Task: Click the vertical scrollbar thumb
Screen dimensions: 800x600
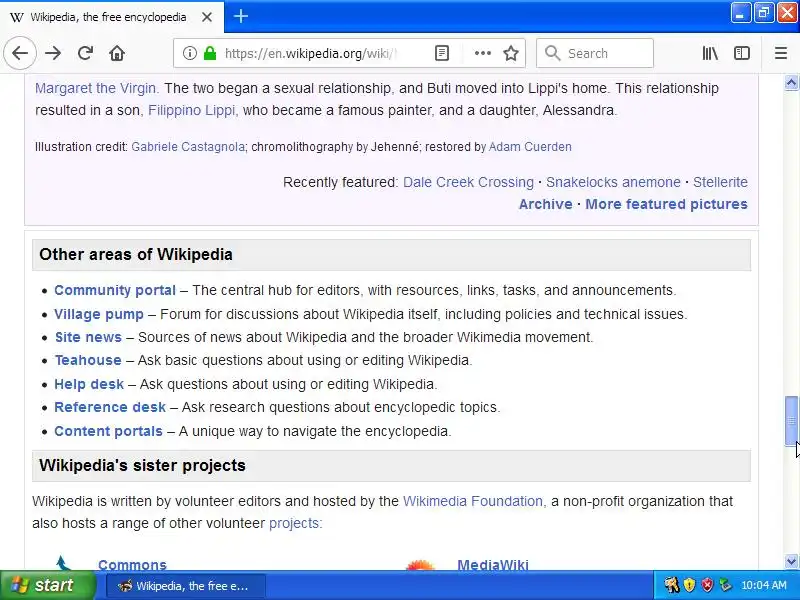Action: [x=791, y=420]
